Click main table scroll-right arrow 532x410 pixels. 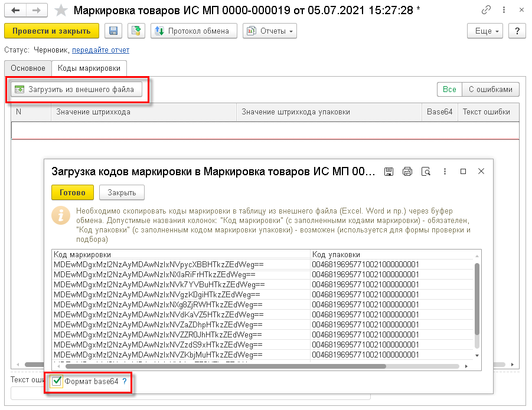[513, 365]
